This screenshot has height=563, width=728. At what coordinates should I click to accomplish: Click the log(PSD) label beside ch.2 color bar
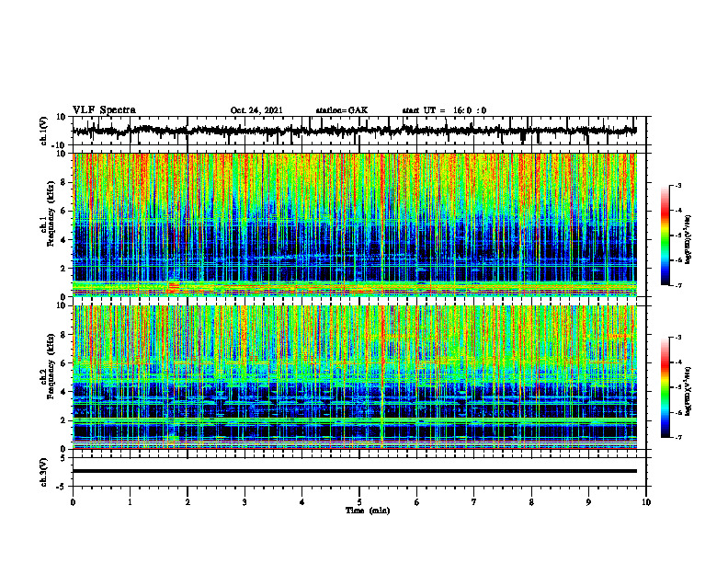(688, 391)
